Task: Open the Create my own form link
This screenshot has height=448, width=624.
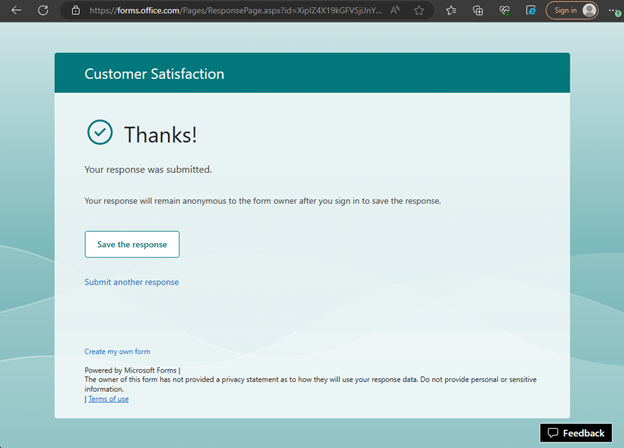Action: [117, 351]
